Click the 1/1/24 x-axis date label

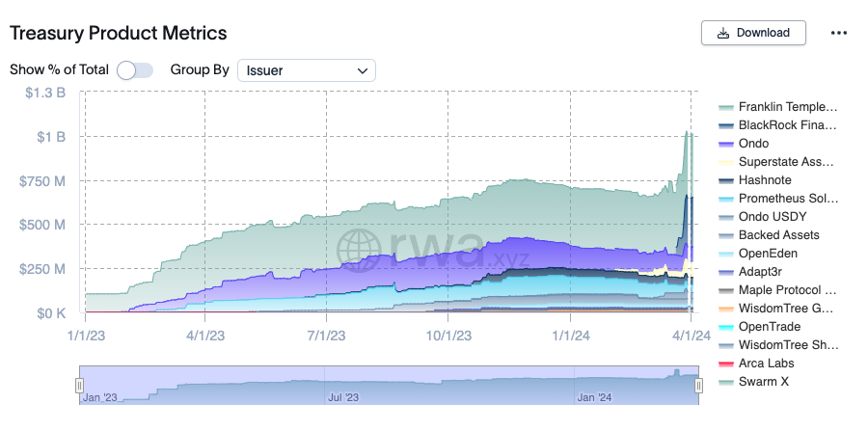coord(571,337)
